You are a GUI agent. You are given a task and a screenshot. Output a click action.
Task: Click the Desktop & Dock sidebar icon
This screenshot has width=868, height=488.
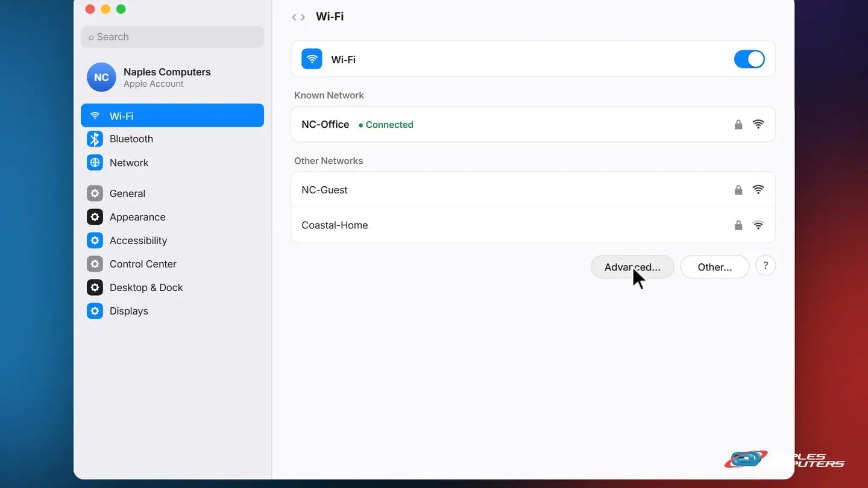(95, 287)
